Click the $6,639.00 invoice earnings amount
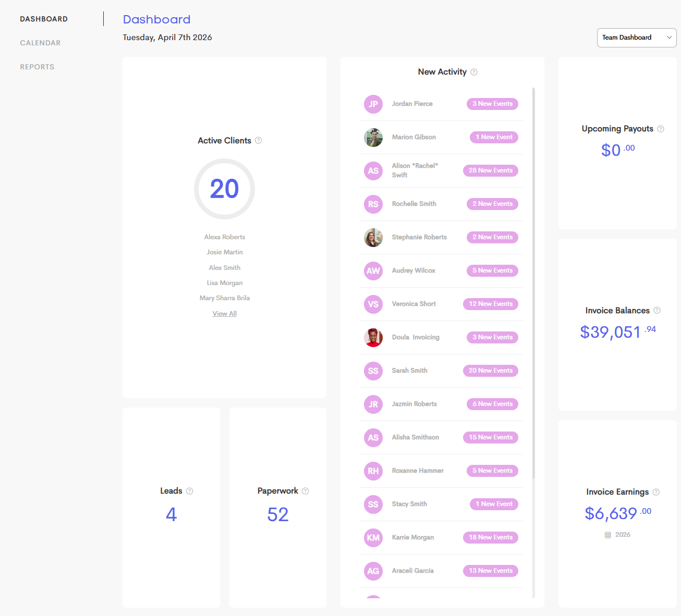The width and height of the screenshot is (681, 616). [618, 513]
